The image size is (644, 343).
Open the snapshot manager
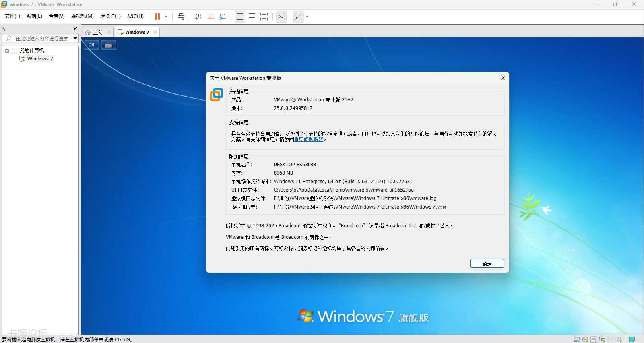coord(223,17)
